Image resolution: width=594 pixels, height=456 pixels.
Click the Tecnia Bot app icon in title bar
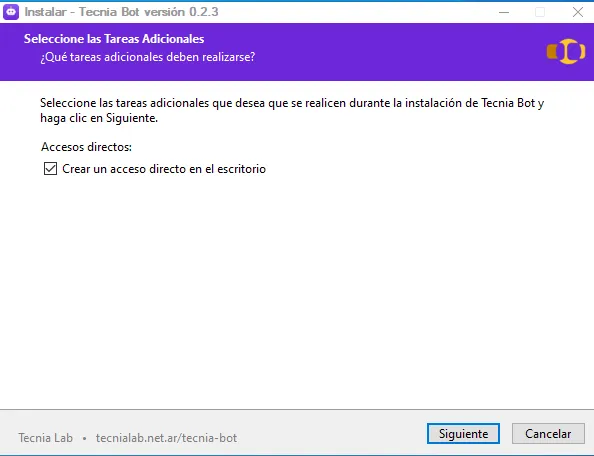click(x=11, y=12)
